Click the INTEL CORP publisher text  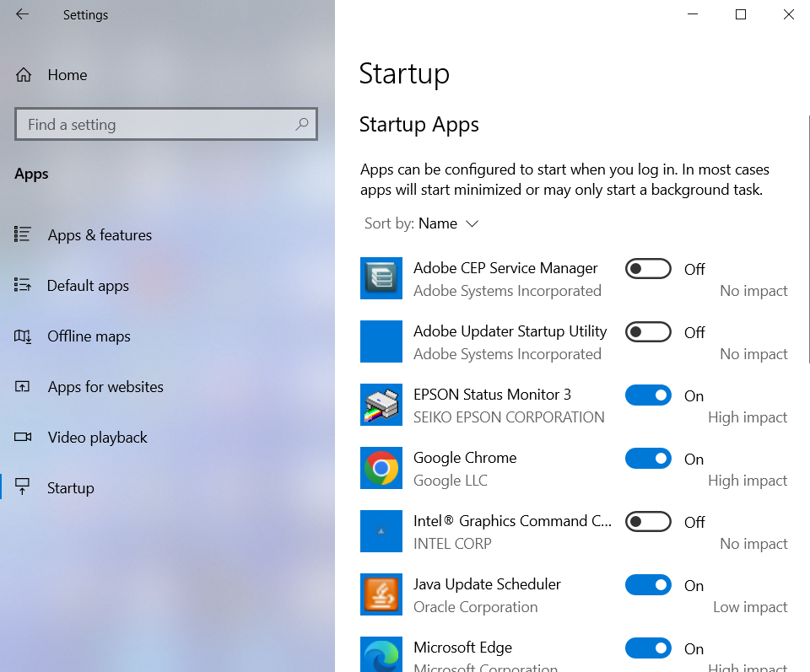(452, 544)
